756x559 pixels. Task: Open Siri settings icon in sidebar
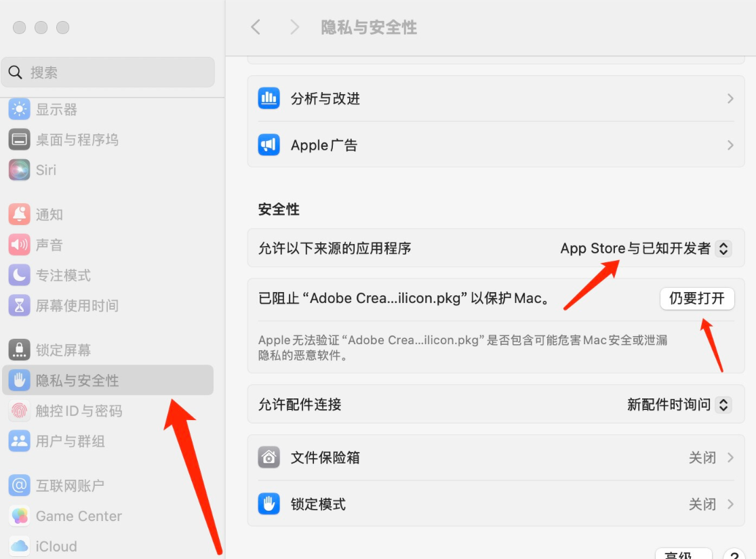tap(20, 170)
